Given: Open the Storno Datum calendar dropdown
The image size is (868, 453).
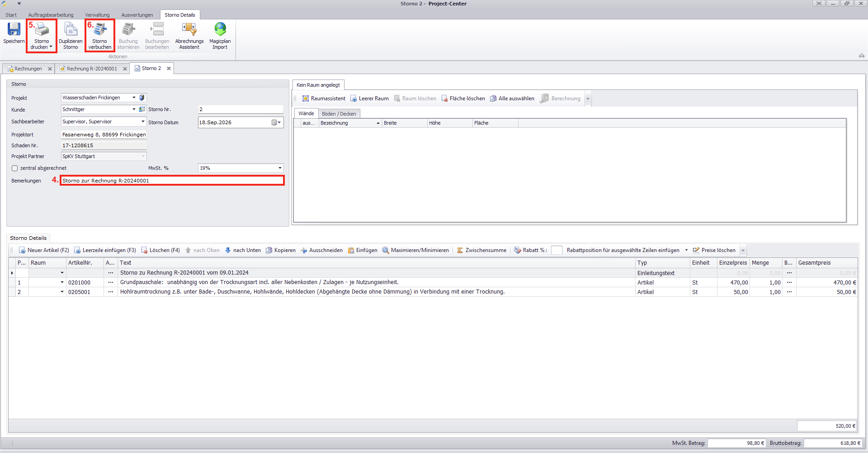Looking at the screenshot, I should point(276,122).
